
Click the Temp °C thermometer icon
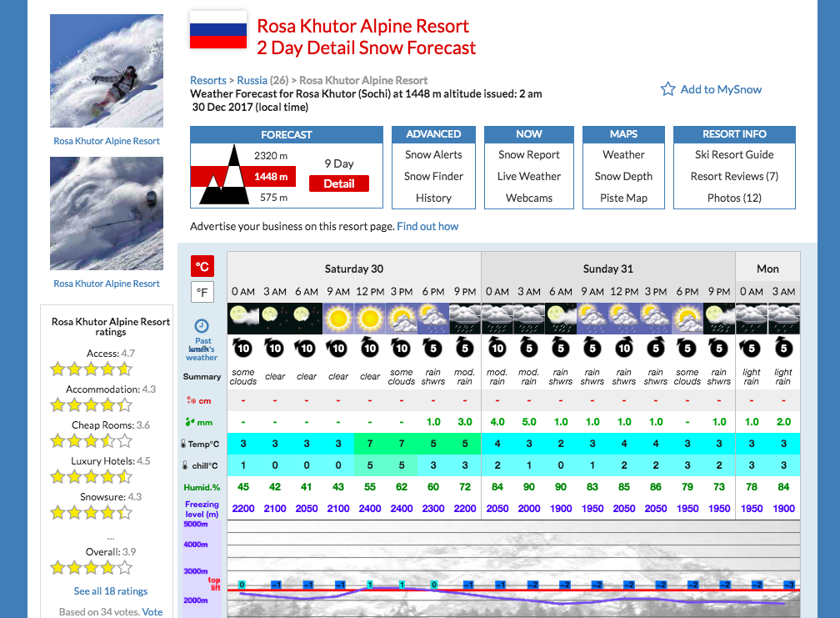click(x=183, y=444)
